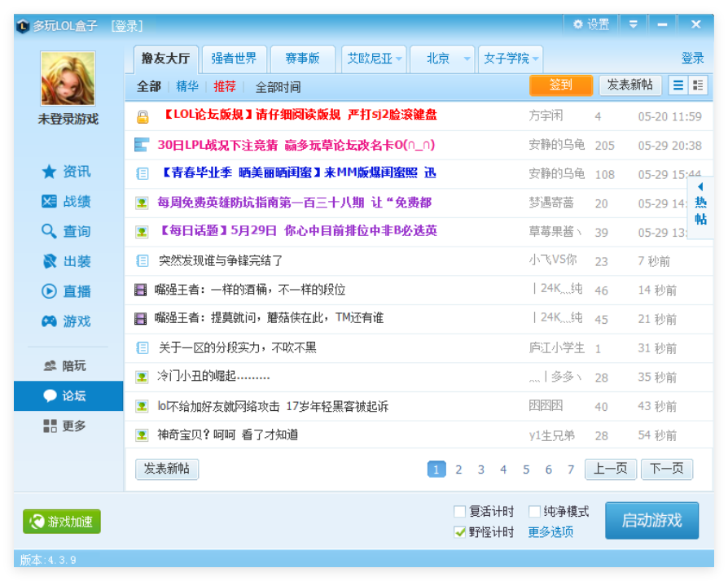Open the 资讯 star icon section
Image resolution: width=728 pixels, height=581 pixels.
(x=49, y=172)
